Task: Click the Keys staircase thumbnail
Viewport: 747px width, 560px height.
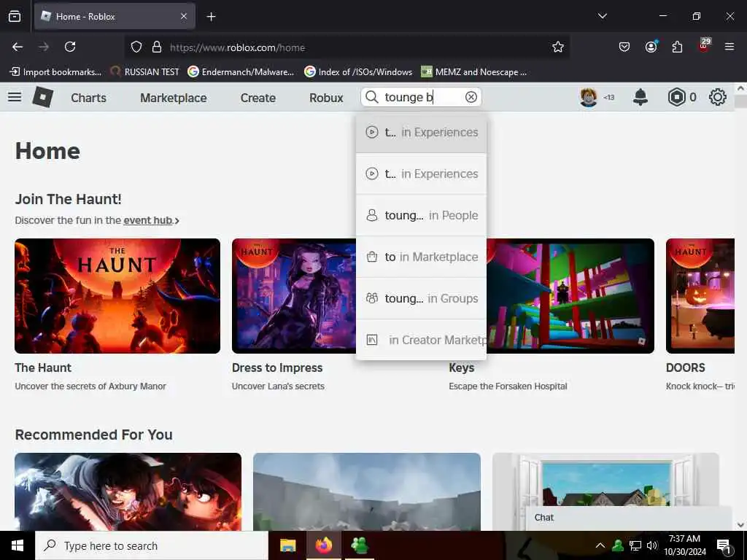Action: coord(570,296)
